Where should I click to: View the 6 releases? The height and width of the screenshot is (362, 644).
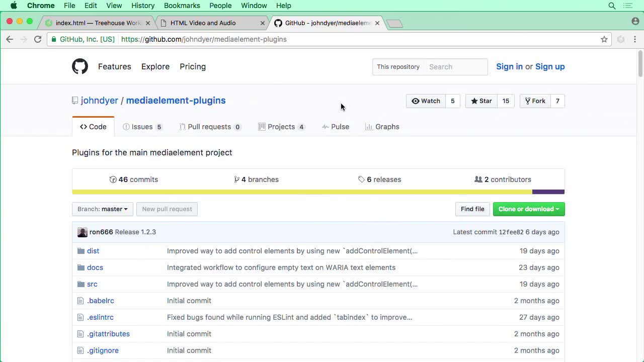380,179
